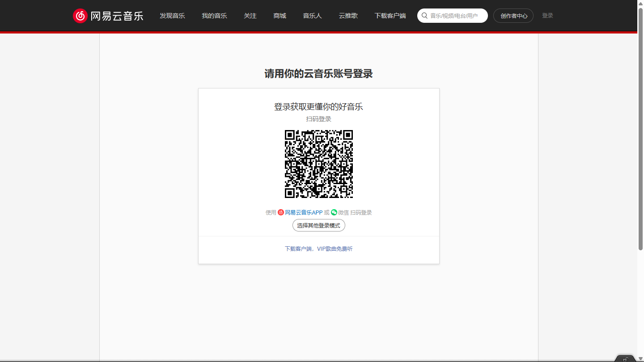644x362 pixels.
Task: Open the 我的音乐 menu
Action: (214, 16)
